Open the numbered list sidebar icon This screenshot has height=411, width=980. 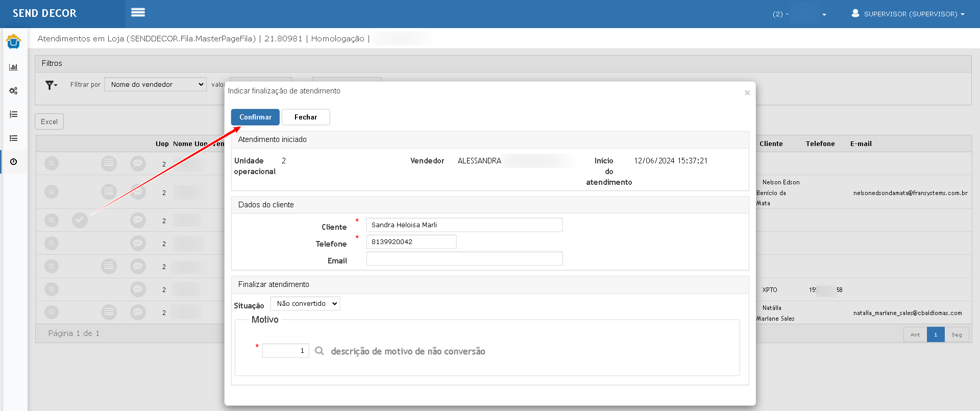13,114
